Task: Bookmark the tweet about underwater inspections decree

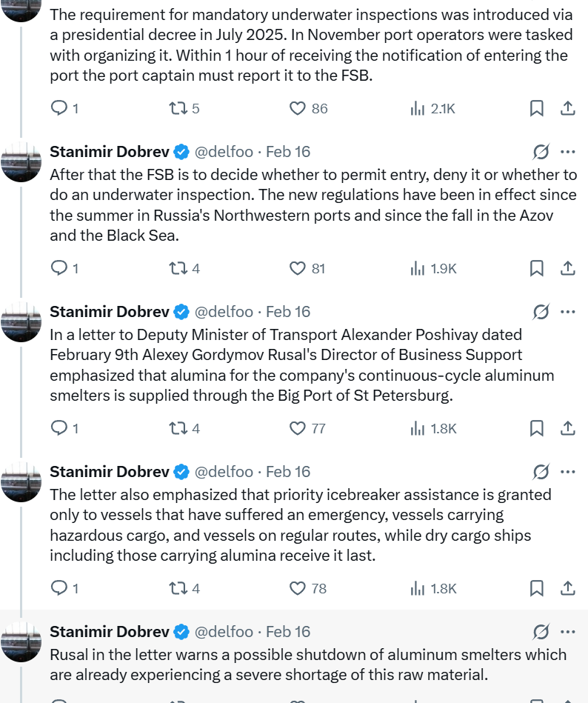Action: coord(537,109)
